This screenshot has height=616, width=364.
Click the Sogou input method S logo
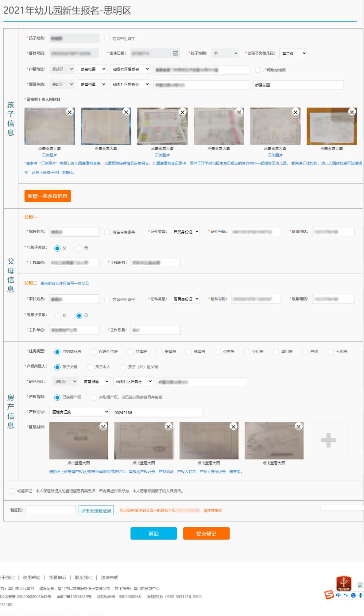pos(329,595)
